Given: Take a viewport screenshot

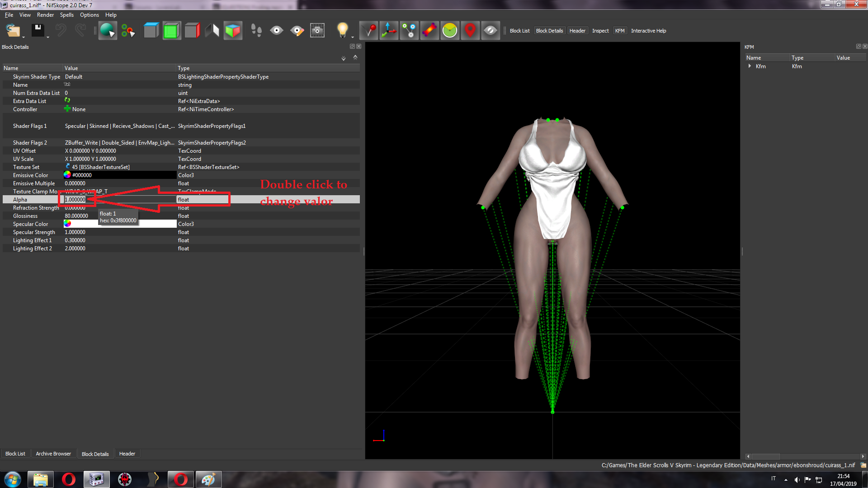Looking at the screenshot, I should [317, 31].
